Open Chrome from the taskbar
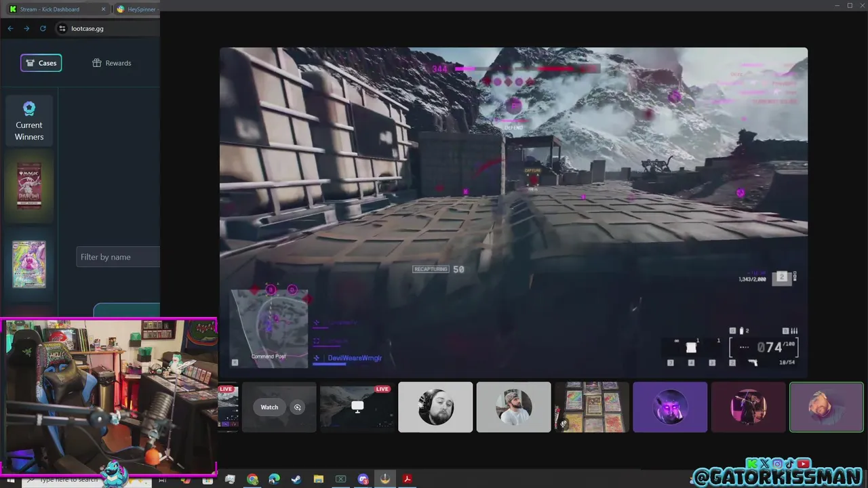868x488 pixels. [x=252, y=479]
